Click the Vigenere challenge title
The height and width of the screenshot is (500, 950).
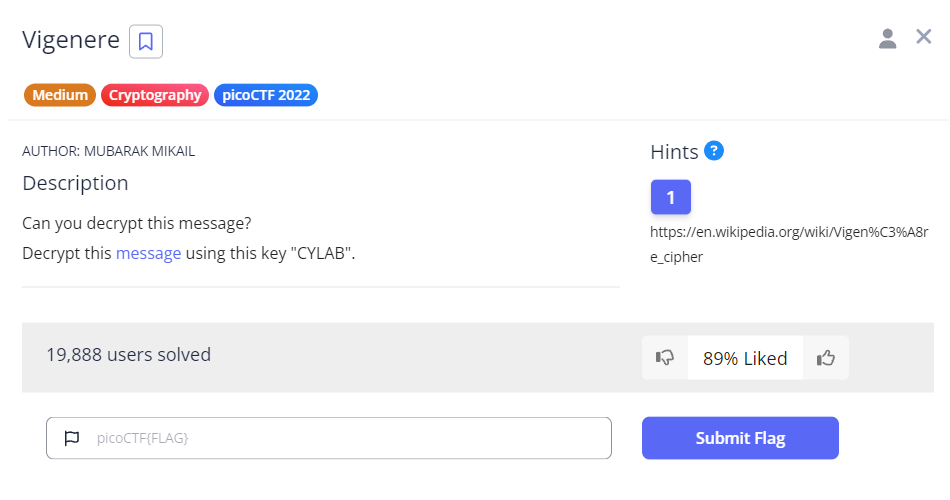70,41
